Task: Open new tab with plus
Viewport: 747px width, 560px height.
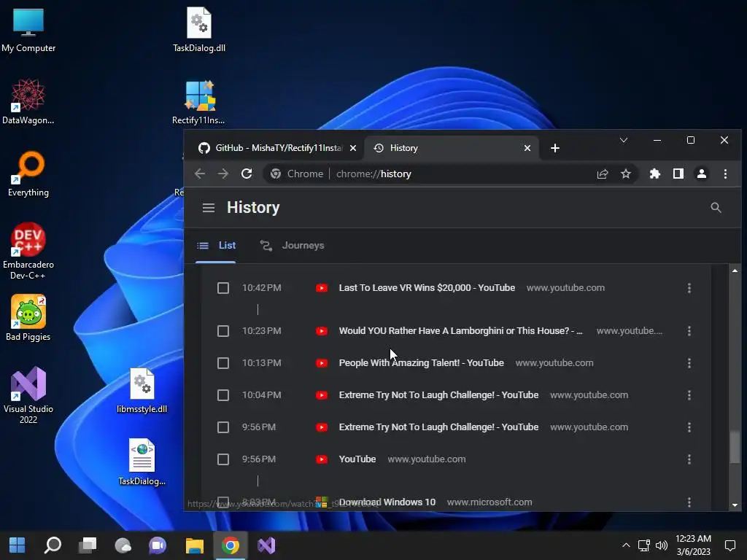Action: click(555, 148)
